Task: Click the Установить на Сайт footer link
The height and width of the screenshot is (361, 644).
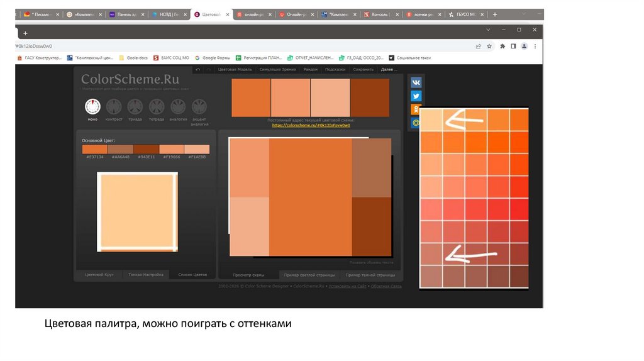Action: coord(347,286)
